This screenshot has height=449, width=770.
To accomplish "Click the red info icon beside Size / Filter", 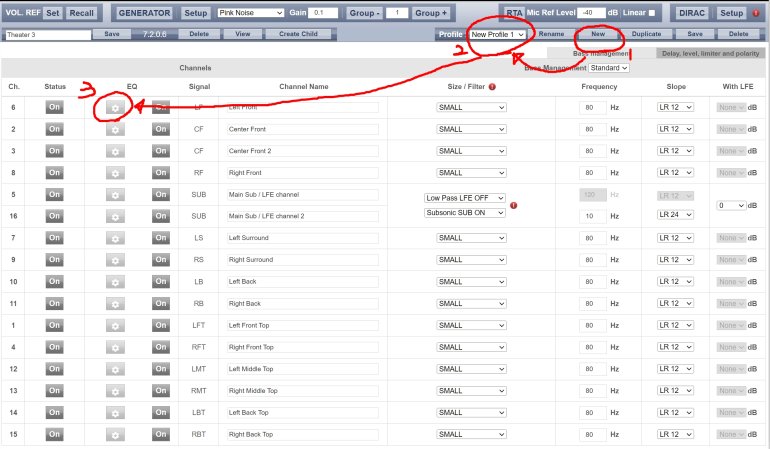I will pos(492,86).
